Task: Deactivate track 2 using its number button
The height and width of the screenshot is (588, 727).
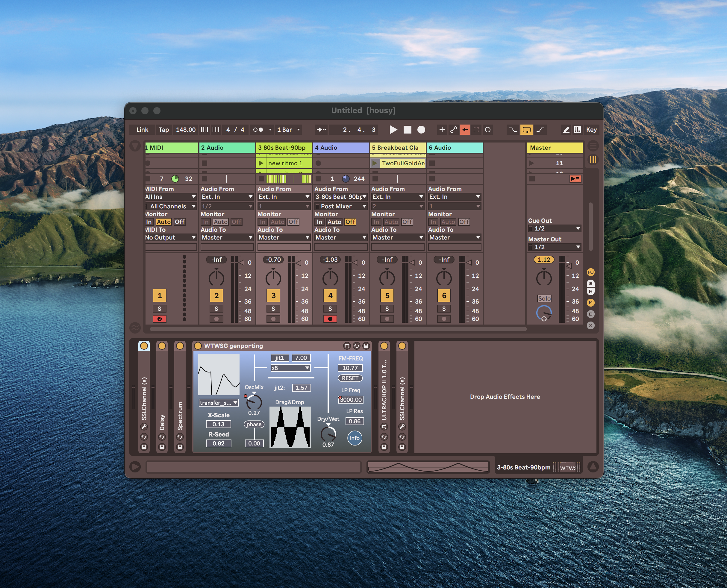Action: click(216, 295)
